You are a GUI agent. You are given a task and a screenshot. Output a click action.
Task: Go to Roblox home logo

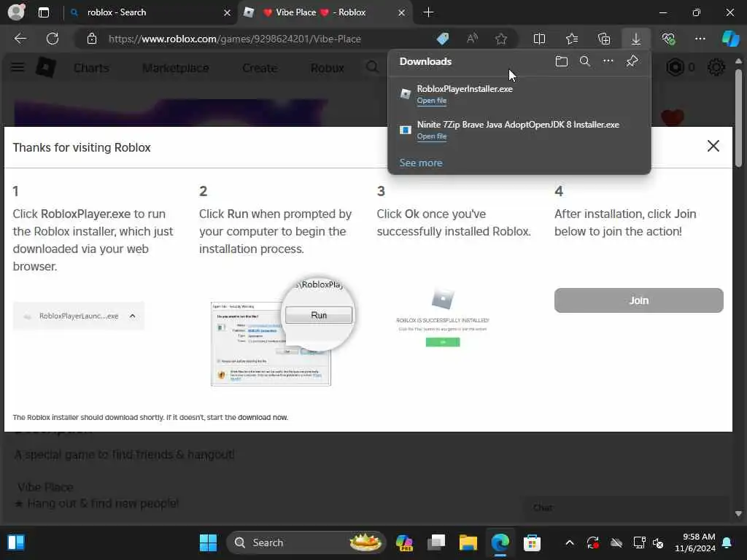[46, 68]
